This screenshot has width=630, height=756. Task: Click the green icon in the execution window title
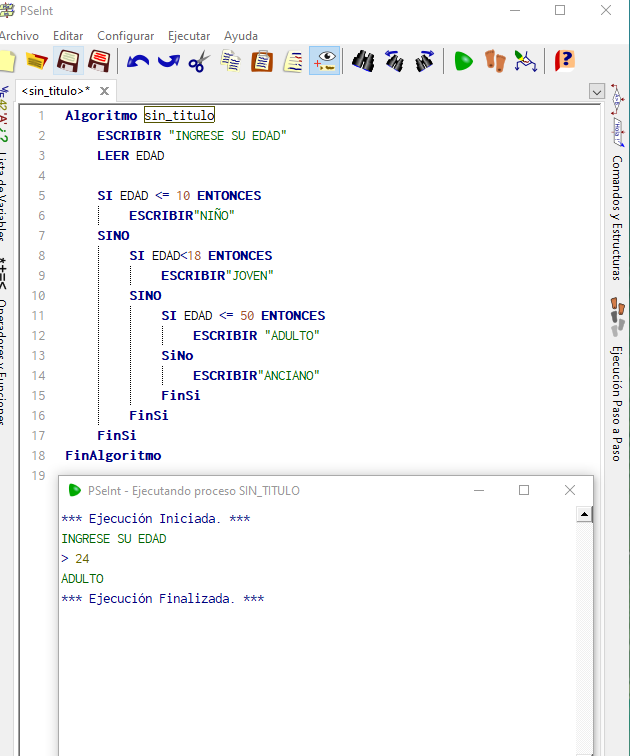74,490
